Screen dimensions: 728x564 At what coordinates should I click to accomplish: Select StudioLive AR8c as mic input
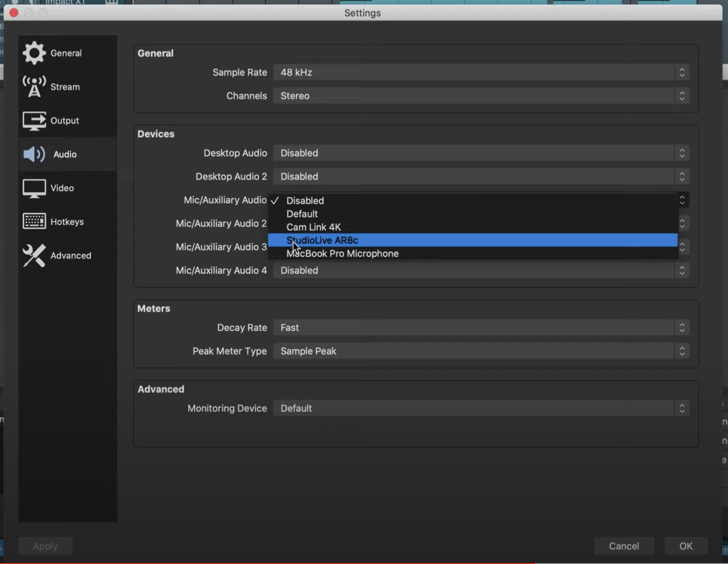[x=473, y=240]
